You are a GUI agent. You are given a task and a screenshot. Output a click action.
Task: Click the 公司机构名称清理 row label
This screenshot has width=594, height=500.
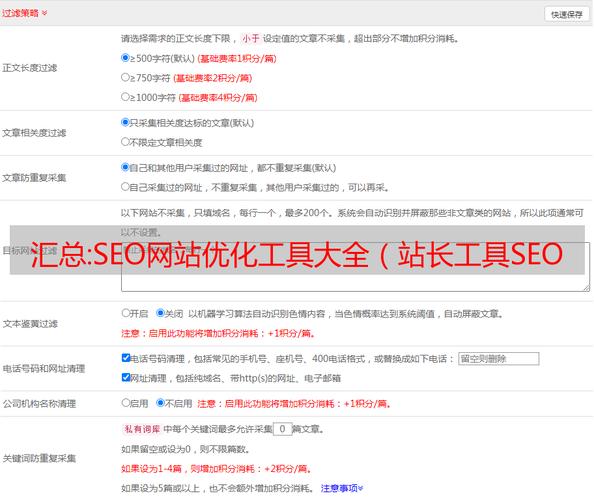pos(39,404)
